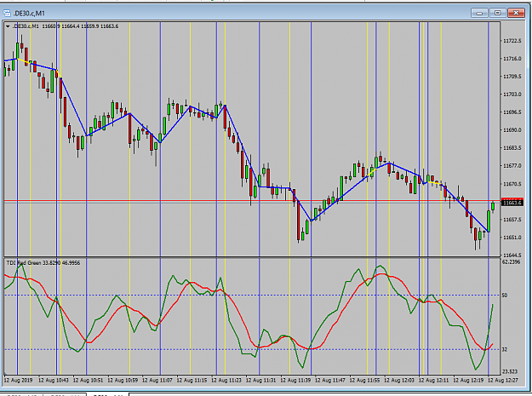
Task: Click the 11644.5 price scale label
Action: [x=512, y=255]
